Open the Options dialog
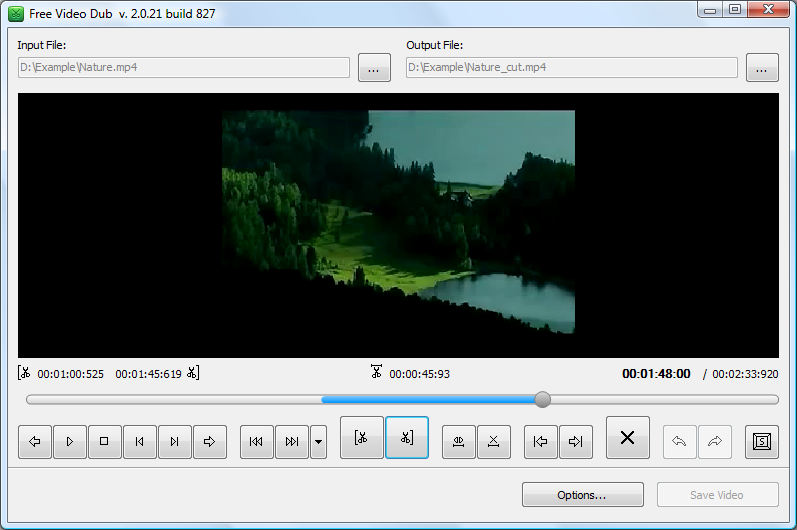The height and width of the screenshot is (530, 797). pyautogui.click(x=583, y=494)
